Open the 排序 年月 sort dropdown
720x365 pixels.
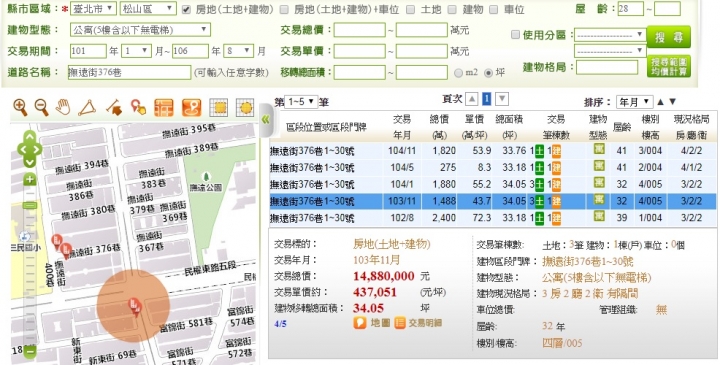[x=635, y=102]
